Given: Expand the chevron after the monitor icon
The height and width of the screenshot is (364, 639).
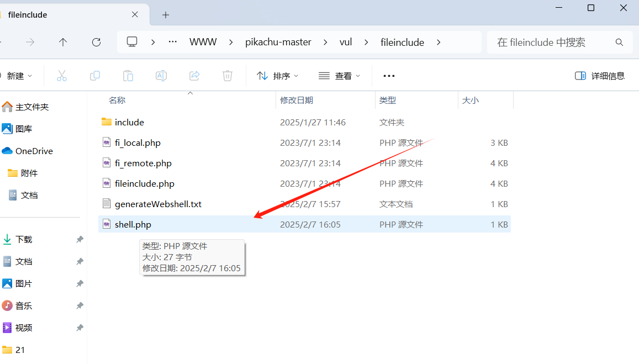Looking at the screenshot, I should pyautogui.click(x=153, y=43).
